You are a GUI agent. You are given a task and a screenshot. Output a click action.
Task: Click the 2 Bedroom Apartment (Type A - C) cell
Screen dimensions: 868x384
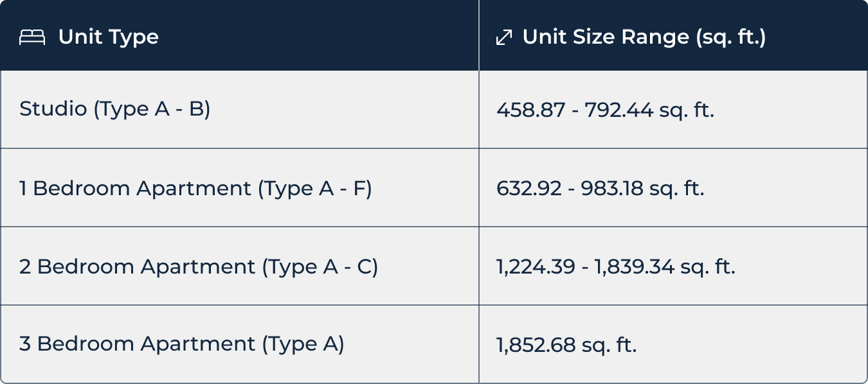click(240, 266)
